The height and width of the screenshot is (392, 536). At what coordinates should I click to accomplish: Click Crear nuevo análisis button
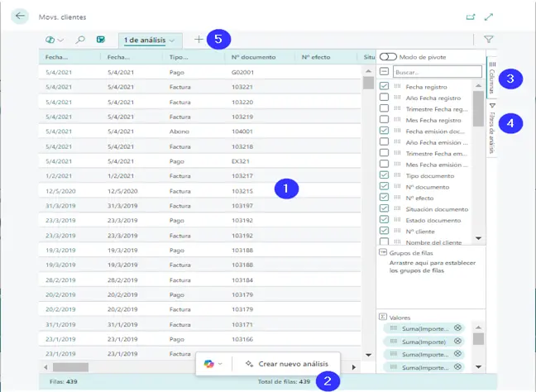[x=287, y=364]
